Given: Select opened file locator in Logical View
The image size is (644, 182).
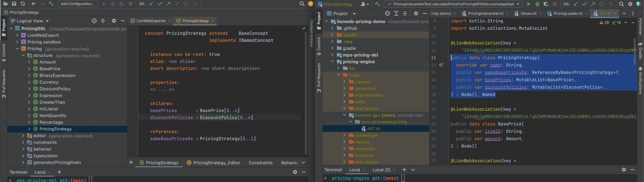Looking at the screenshot, I should tap(94, 21).
